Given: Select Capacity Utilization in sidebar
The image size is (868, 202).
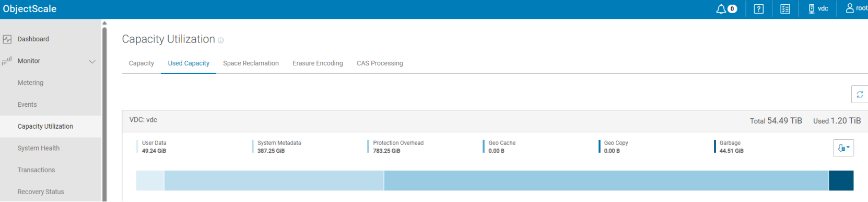Looking at the screenshot, I should pos(45,127).
